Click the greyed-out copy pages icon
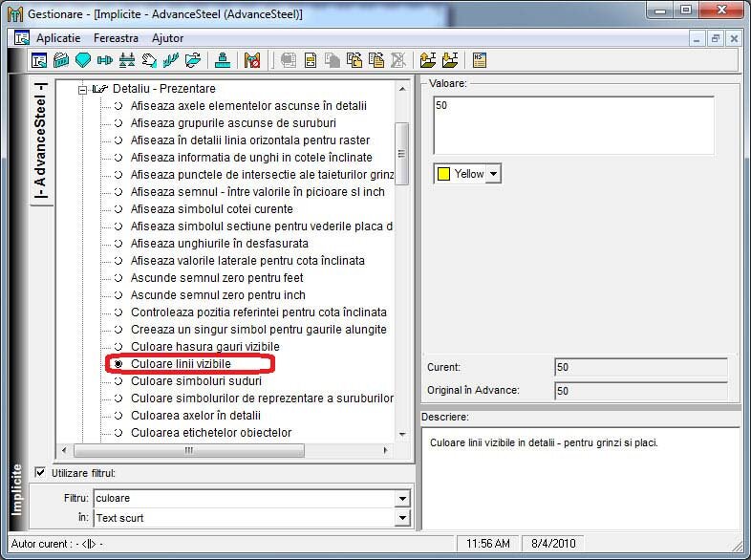 click(333, 60)
